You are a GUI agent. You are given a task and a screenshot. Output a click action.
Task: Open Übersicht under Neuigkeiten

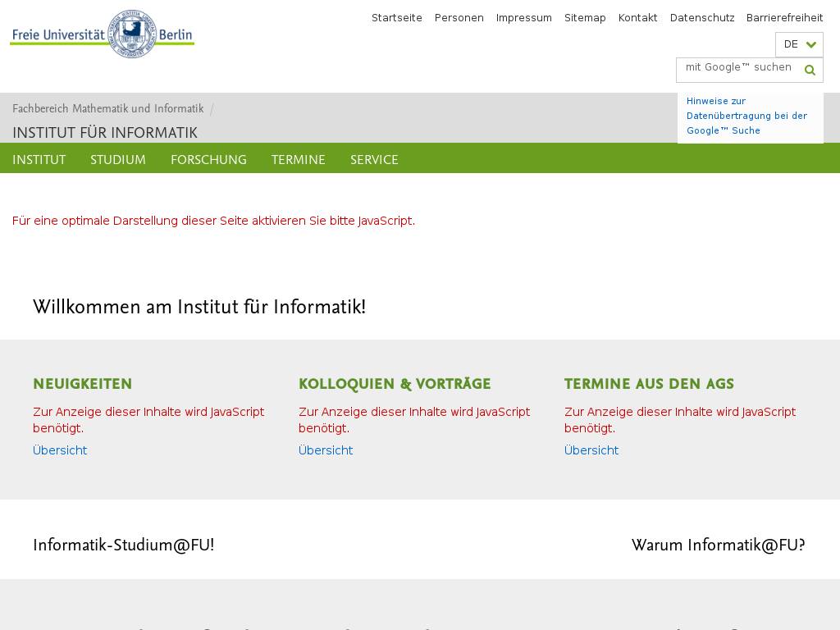[60, 450]
